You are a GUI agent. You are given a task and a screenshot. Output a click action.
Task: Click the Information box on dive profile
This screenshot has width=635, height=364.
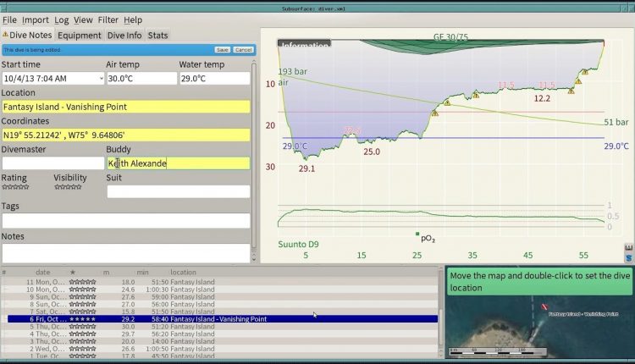tap(305, 43)
